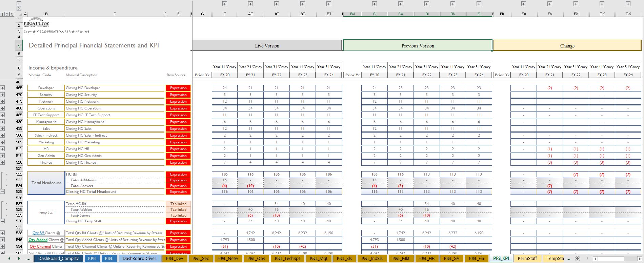644x263 pixels.
Task: Select column header C
Action: 115,14
